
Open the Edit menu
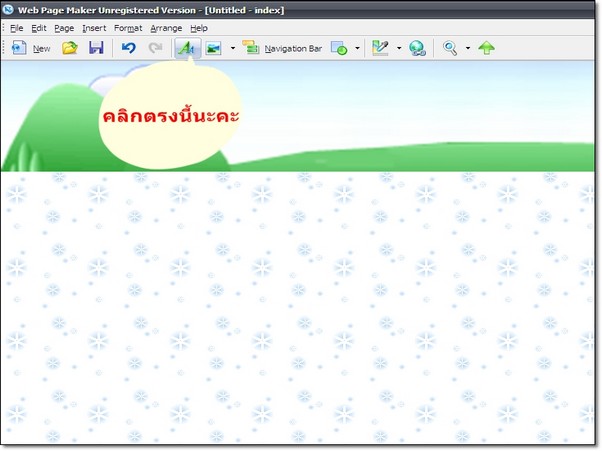pyautogui.click(x=39, y=28)
